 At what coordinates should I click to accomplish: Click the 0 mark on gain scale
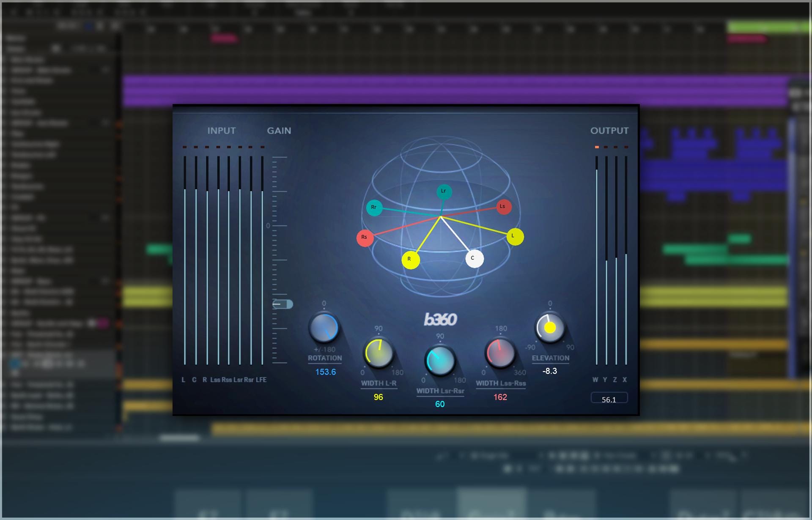point(268,226)
